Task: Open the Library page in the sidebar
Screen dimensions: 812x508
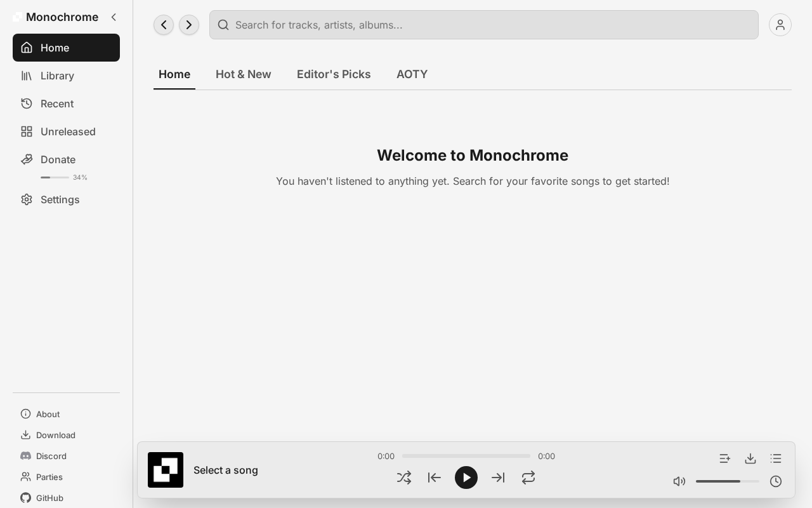Action: (x=66, y=76)
